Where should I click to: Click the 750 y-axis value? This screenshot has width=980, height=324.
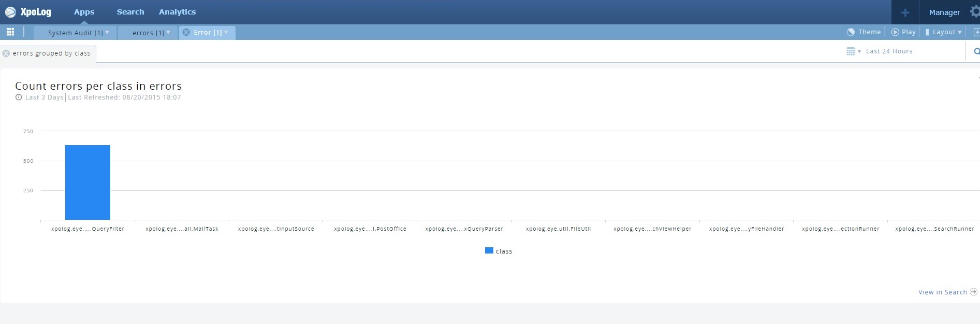point(28,132)
